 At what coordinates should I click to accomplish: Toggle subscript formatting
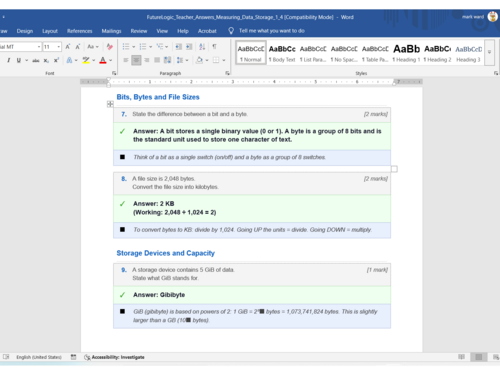coord(46,60)
